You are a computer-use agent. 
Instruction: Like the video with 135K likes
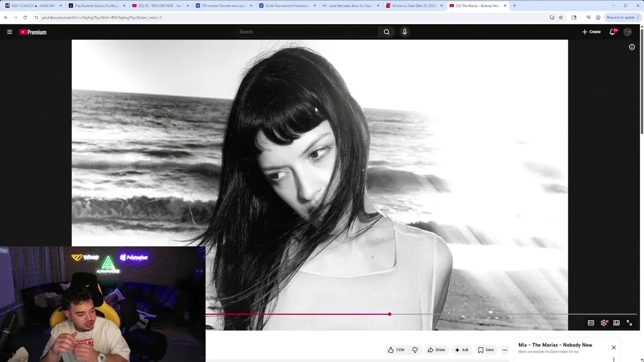click(396, 350)
